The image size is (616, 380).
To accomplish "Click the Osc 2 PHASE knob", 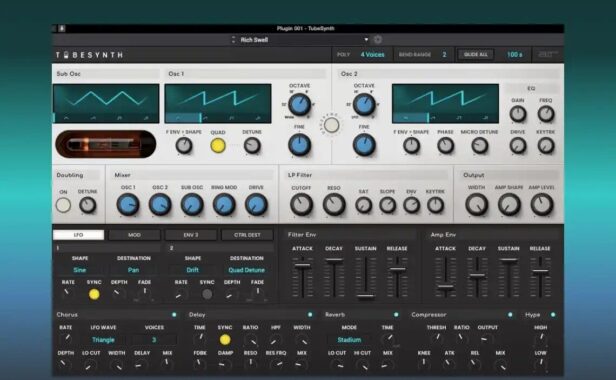I will click(446, 146).
